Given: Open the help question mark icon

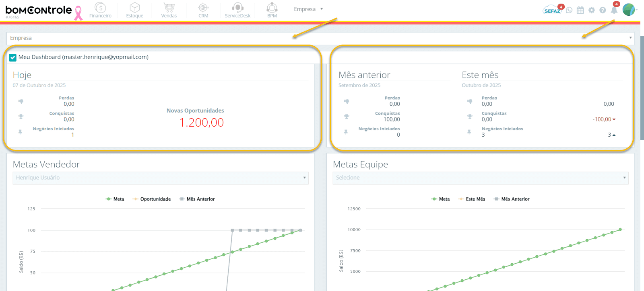Looking at the screenshot, I should 603,10.
